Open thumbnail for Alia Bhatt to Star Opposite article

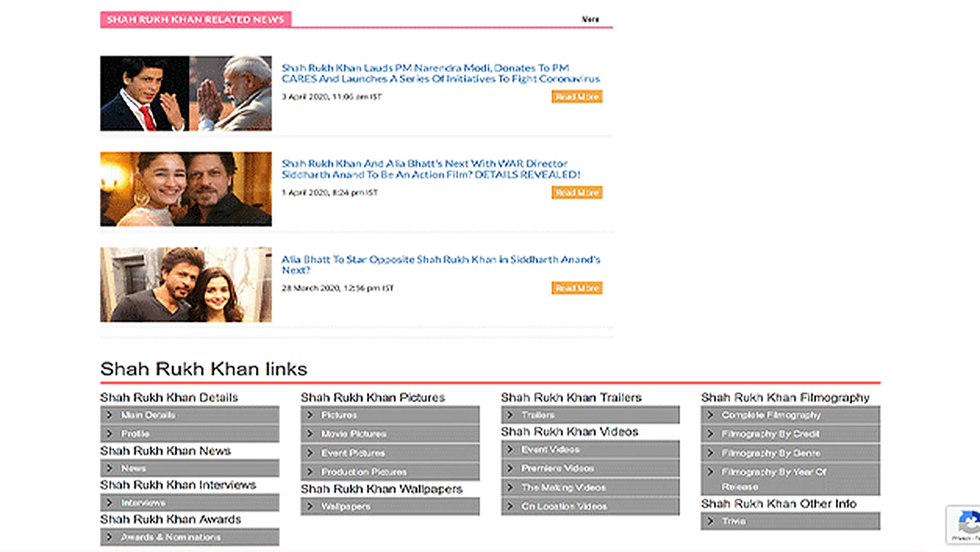pyautogui.click(x=186, y=284)
